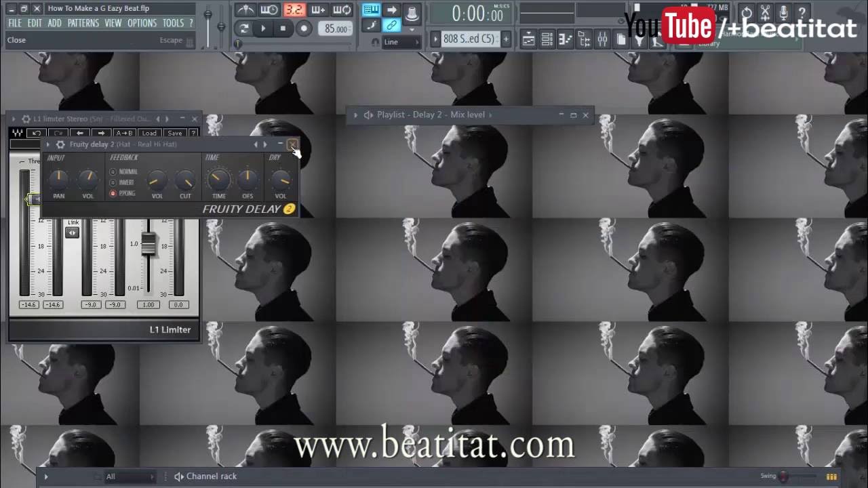The width and height of the screenshot is (868, 488).
Task: Stop playback with the stop button
Action: click(283, 28)
